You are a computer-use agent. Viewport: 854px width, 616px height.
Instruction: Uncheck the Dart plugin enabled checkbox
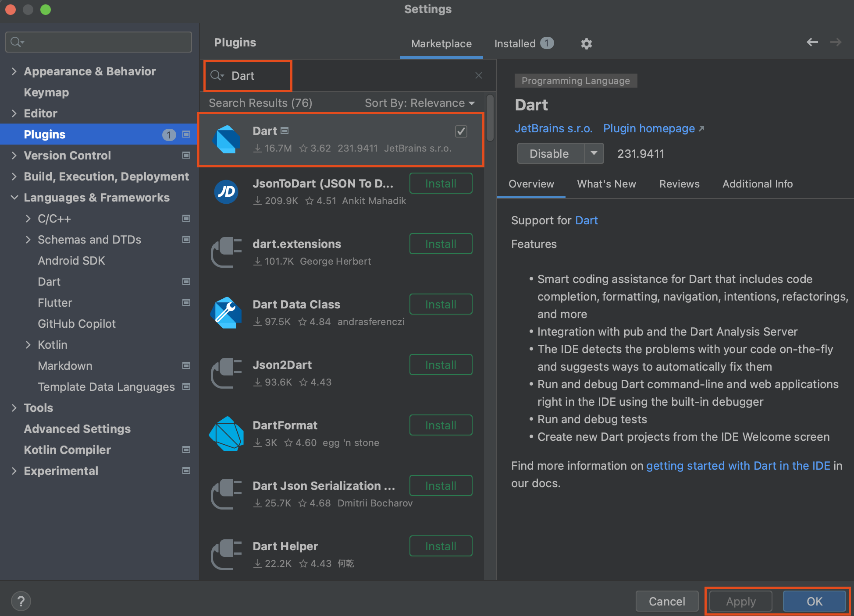tap(461, 131)
